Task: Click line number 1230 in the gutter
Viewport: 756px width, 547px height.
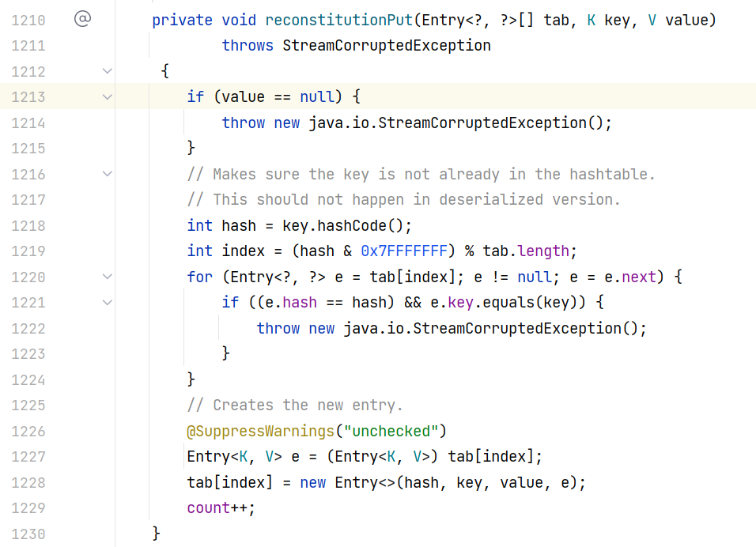Action: tap(28, 534)
